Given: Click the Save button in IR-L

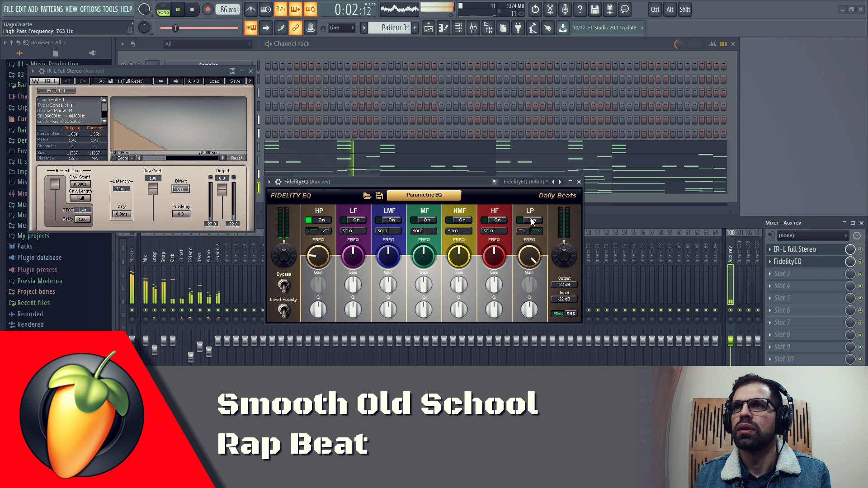Looking at the screenshot, I should [235, 81].
